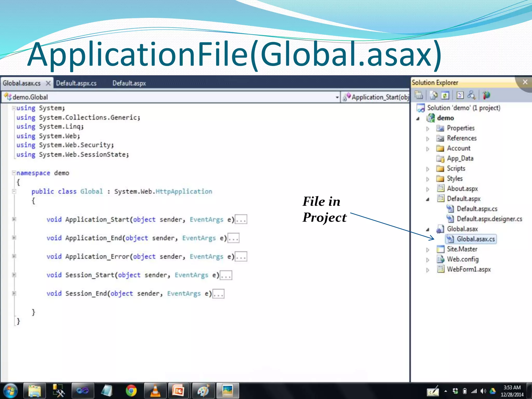Click the Properties icon in Solution Explorer toolbar

point(419,95)
